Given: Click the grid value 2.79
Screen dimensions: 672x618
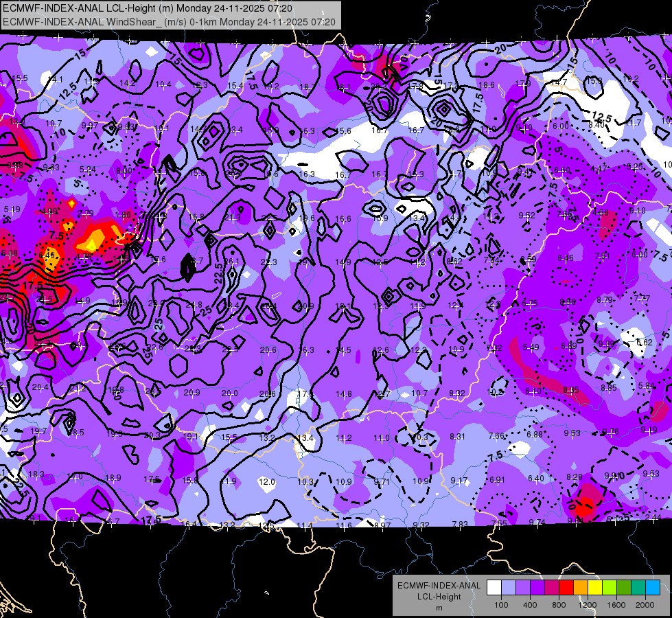Looking at the screenshot, I should pos(86,213).
